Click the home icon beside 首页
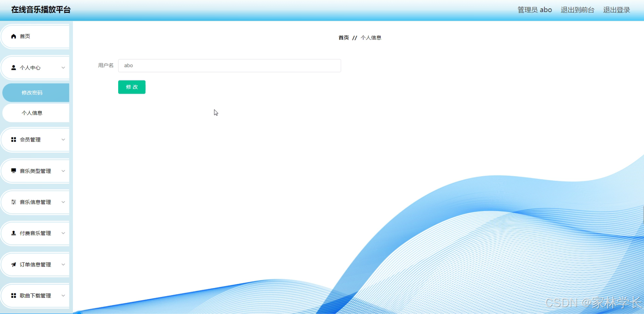Viewport: 644px width, 314px height. click(x=13, y=36)
